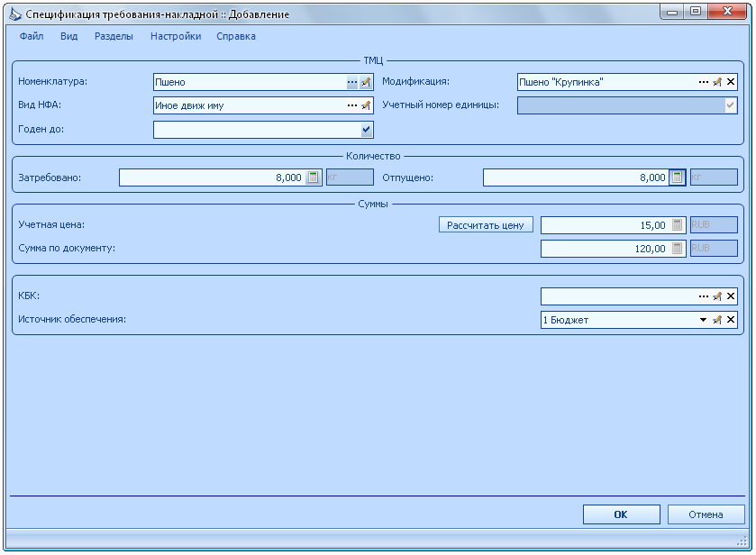Click the pencil icon in Источник обеспечения field
756x555 pixels.
coord(717,320)
